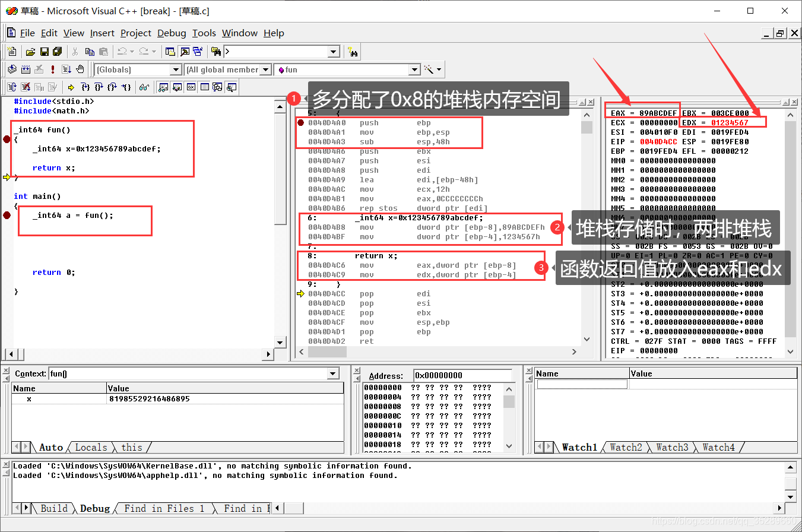
Task: Switch to the Watch2 tab
Action: click(x=626, y=447)
